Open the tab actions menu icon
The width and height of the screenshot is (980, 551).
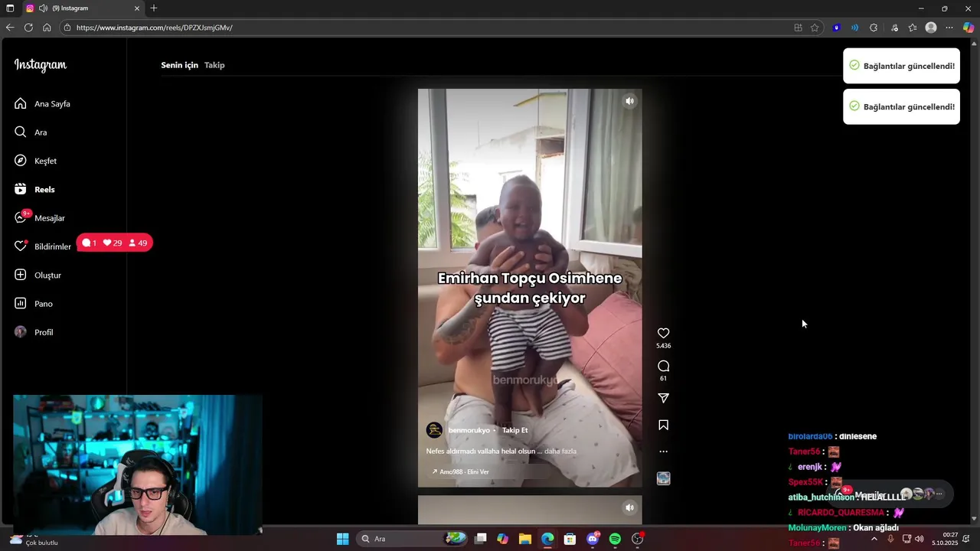tap(10, 8)
